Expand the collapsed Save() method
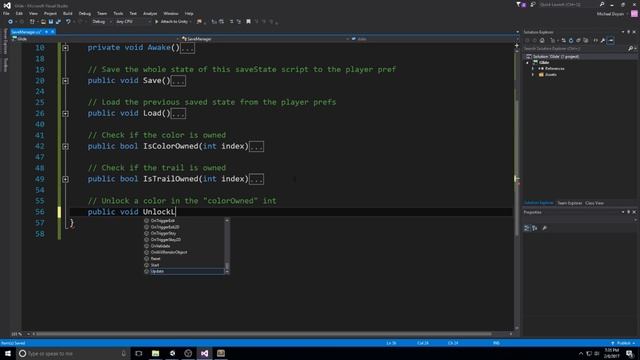Screen dimensions: 640x360 [x=65, y=81]
